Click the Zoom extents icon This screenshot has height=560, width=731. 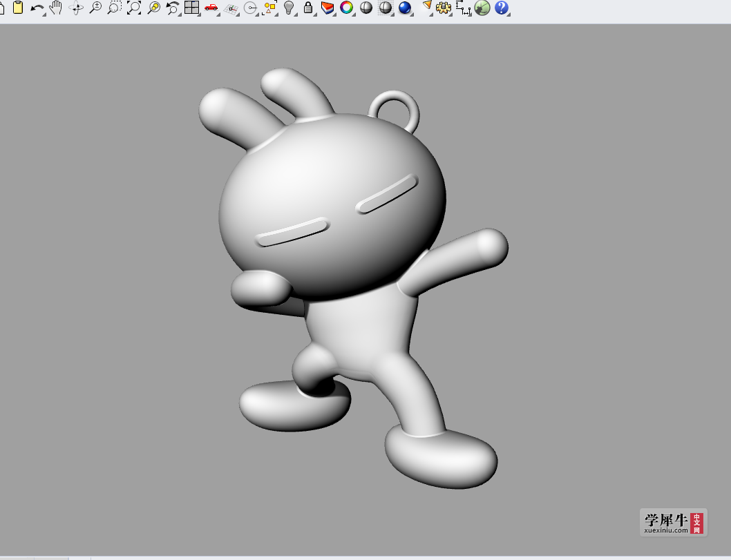(x=134, y=8)
